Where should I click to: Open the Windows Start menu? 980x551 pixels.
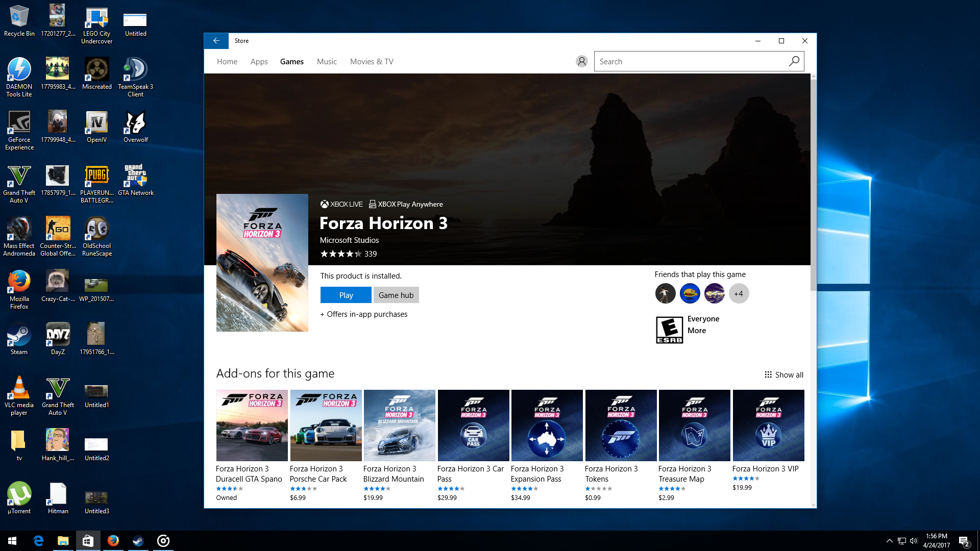tap(12, 541)
